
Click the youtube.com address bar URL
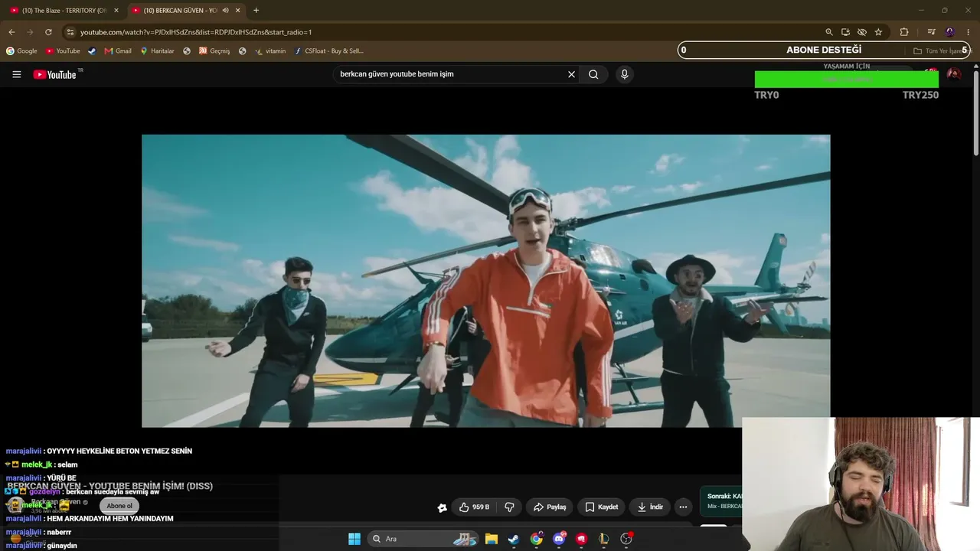(x=196, y=32)
